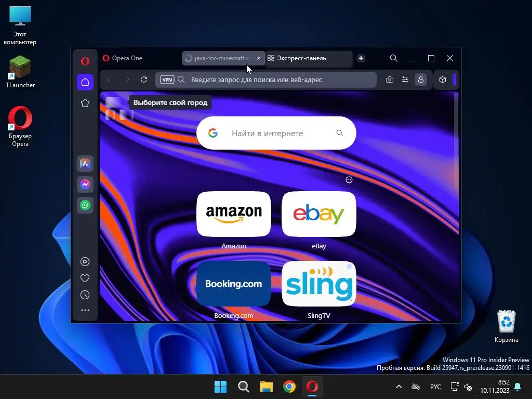Image resolution: width=532 pixels, height=399 pixels.
Task: Open File Explorer from the taskbar
Action: (x=267, y=387)
